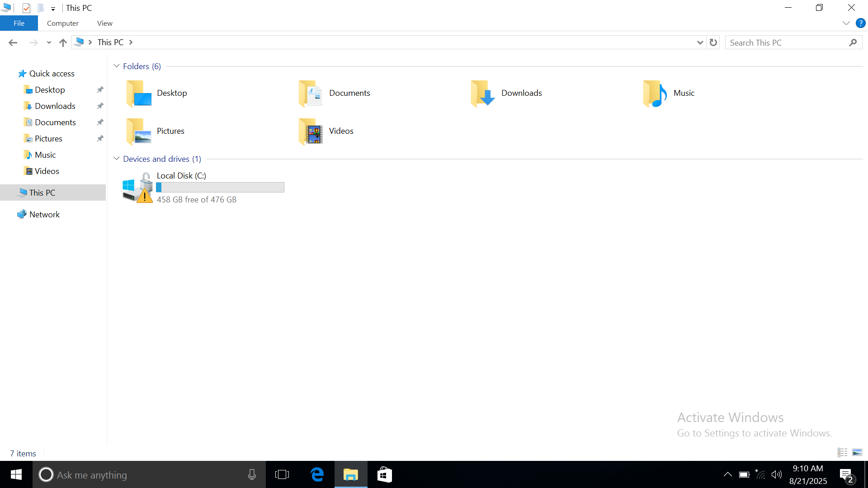Open the Desktop folder in main pane
The image size is (868, 488).
(x=156, y=93)
